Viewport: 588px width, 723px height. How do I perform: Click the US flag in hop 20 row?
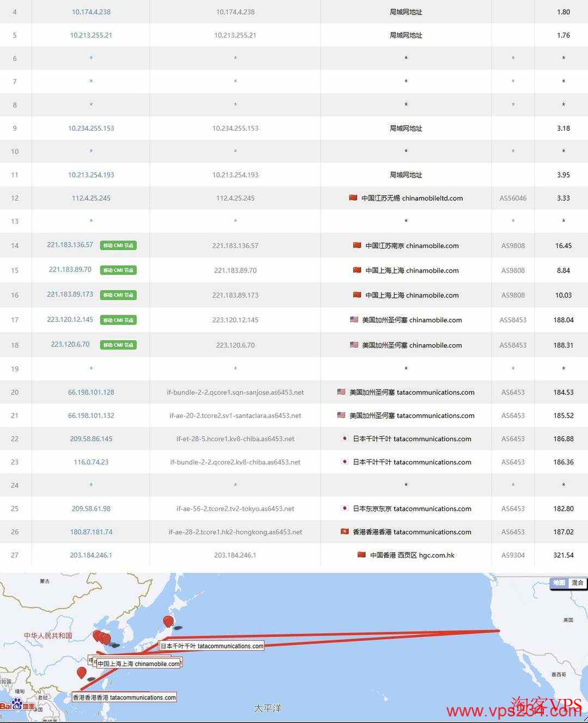point(341,391)
